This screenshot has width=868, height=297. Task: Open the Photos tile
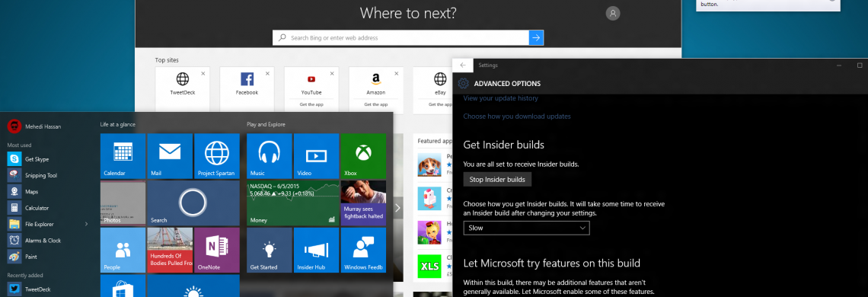[123, 203]
